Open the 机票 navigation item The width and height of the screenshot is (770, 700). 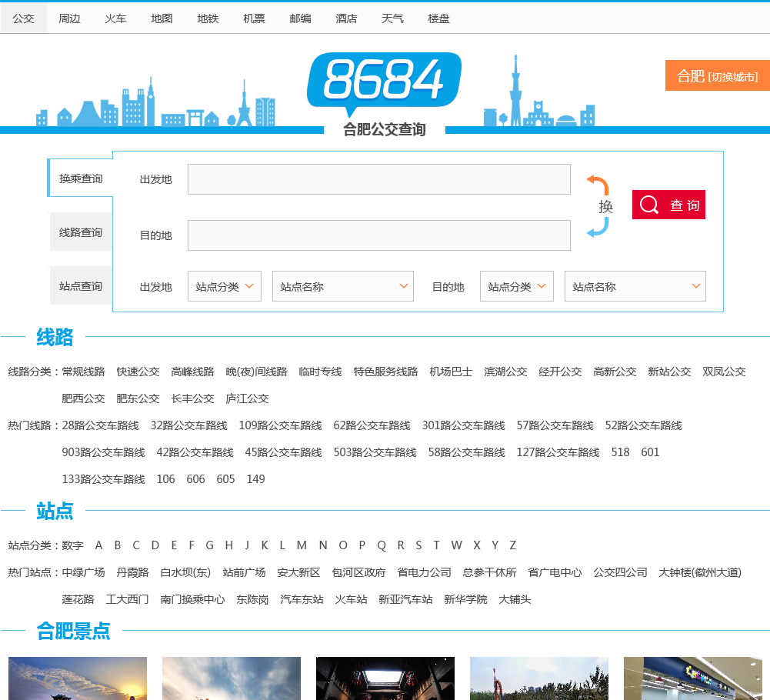point(254,18)
